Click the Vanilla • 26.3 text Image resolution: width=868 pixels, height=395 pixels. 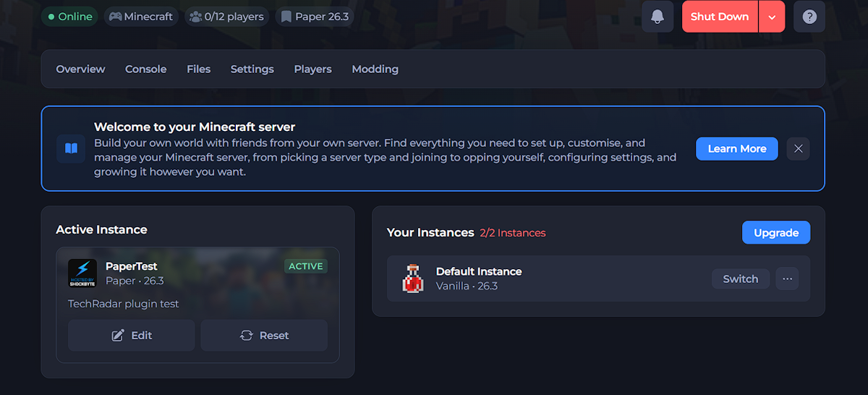tap(467, 286)
